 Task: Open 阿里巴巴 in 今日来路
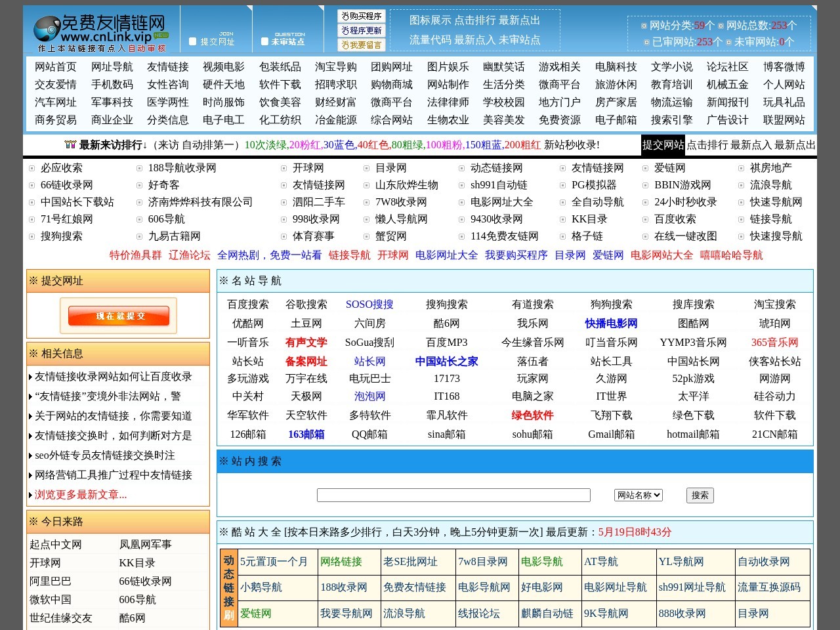tap(51, 581)
